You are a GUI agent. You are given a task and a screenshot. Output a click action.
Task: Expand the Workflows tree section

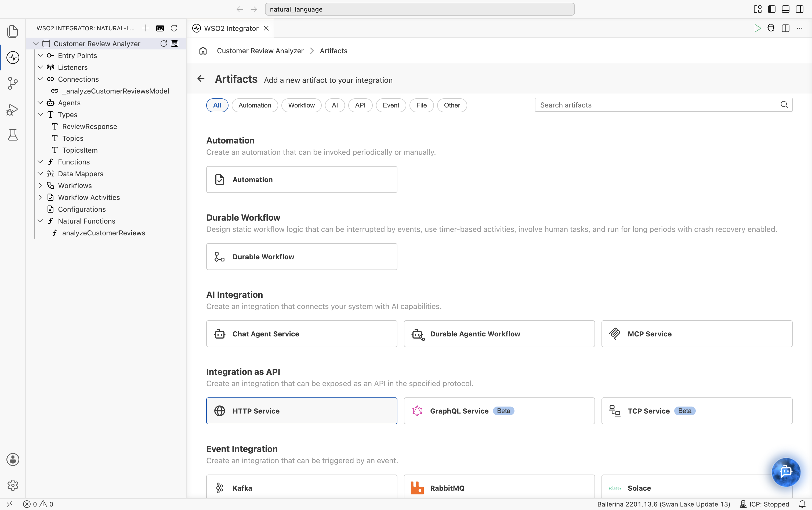point(40,185)
